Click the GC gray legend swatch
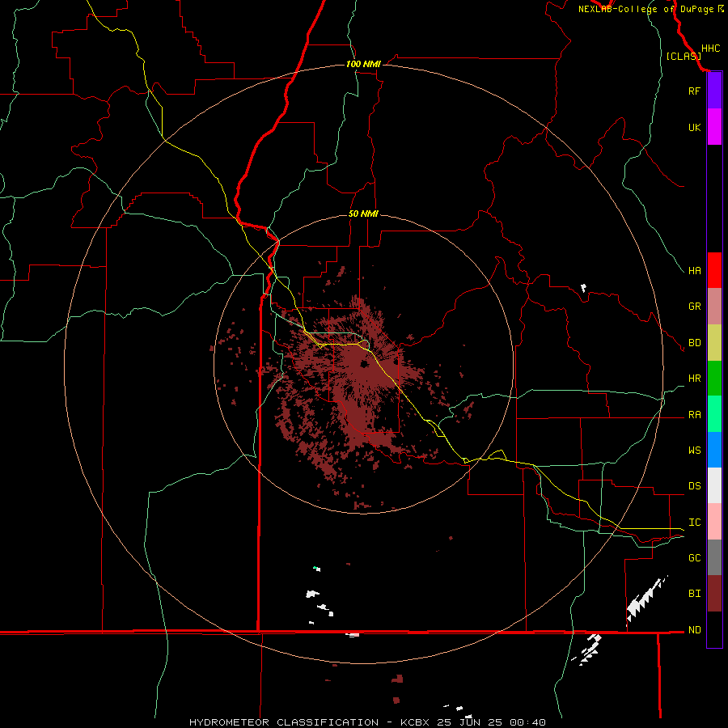Screen dimensions: 728x728 coord(714,557)
